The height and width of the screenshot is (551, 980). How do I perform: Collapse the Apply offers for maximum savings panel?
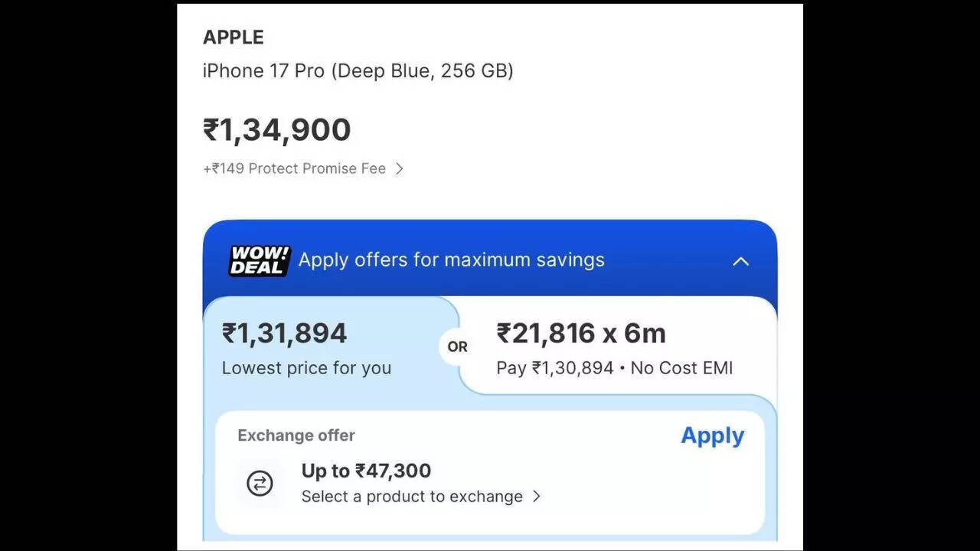click(740, 261)
